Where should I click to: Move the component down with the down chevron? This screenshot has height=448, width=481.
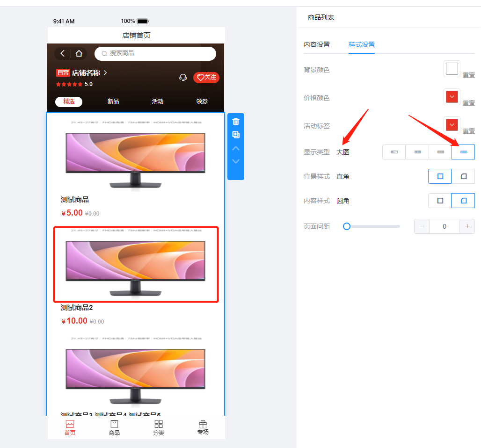pyautogui.click(x=236, y=161)
